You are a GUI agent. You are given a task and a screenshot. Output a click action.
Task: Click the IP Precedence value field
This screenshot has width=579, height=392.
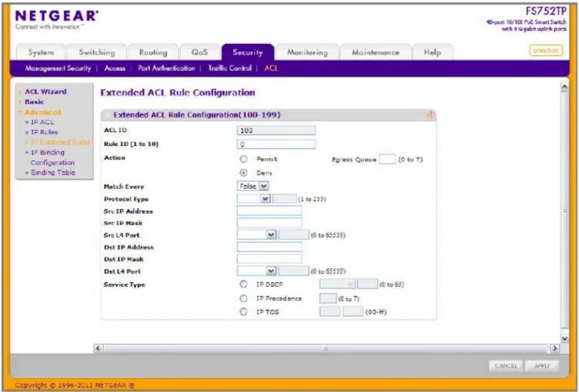[x=328, y=298]
